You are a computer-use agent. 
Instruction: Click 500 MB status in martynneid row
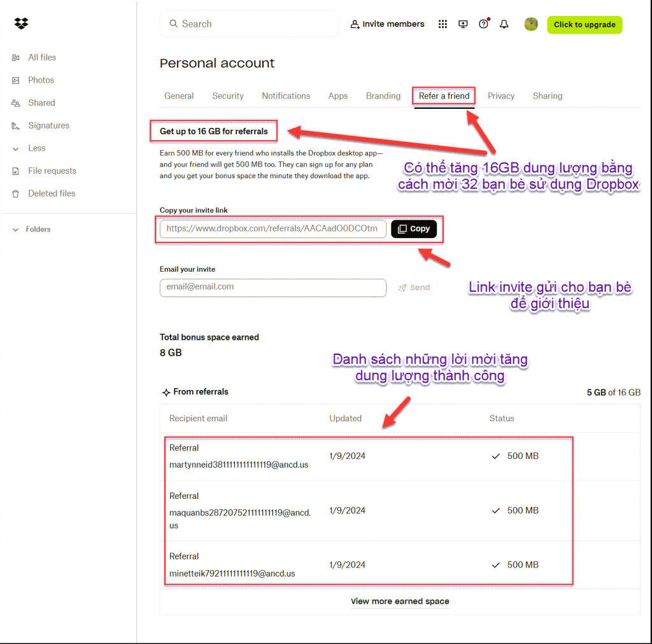[x=523, y=456]
